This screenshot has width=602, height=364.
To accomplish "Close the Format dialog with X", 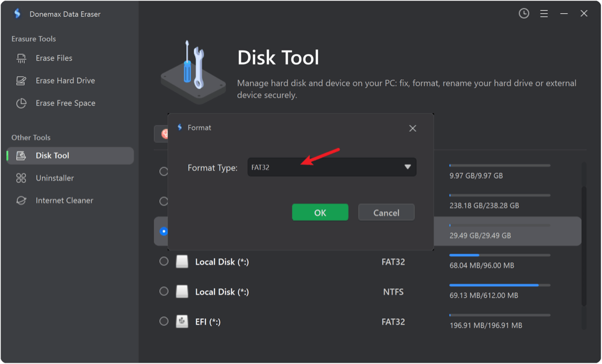I will tap(412, 128).
